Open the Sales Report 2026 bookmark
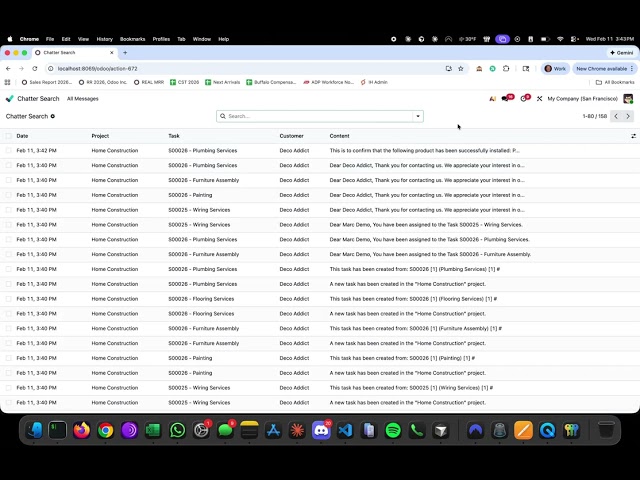Viewport: 640px width, 480px height. 47,82
